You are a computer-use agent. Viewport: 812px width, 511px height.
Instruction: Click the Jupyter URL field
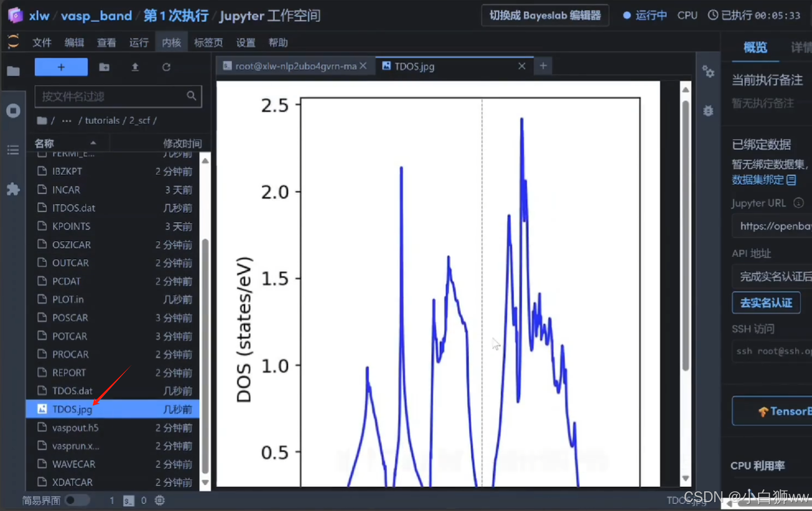[x=772, y=226]
